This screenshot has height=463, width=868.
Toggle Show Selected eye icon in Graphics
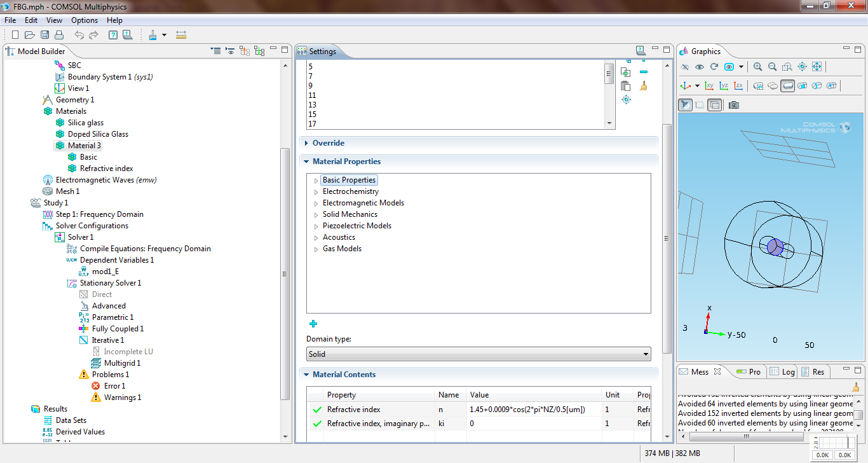click(700, 67)
